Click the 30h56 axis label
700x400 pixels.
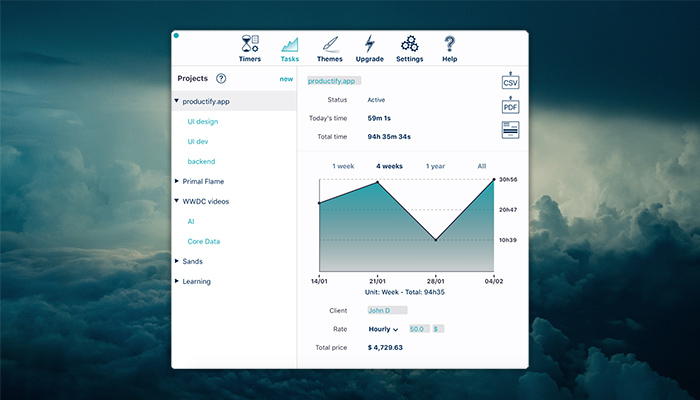click(508, 179)
